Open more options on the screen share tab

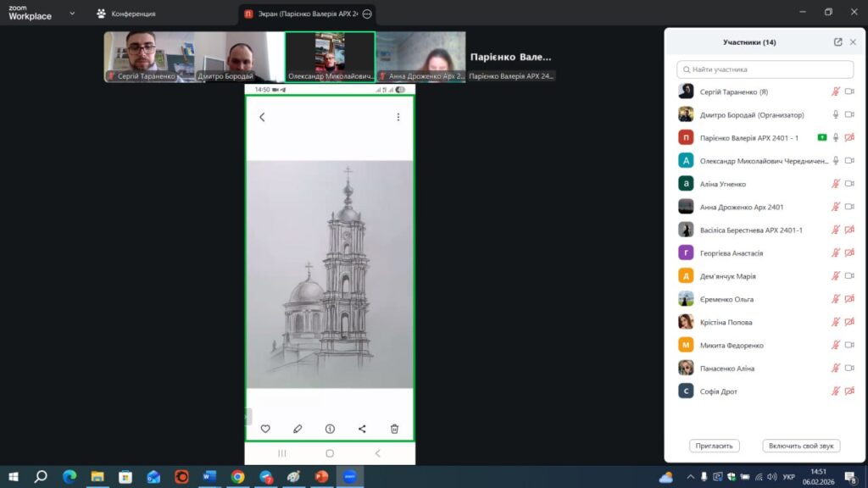click(x=367, y=14)
